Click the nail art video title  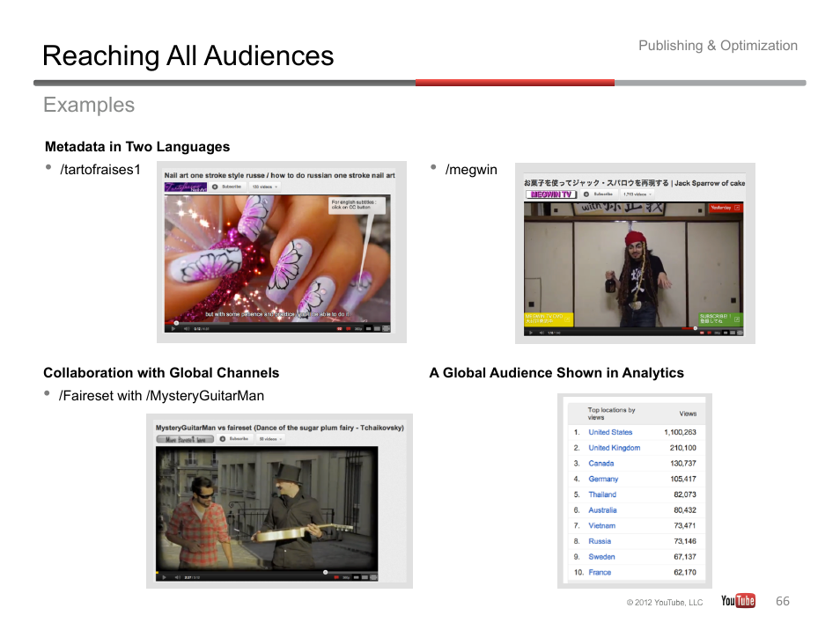[x=279, y=175]
